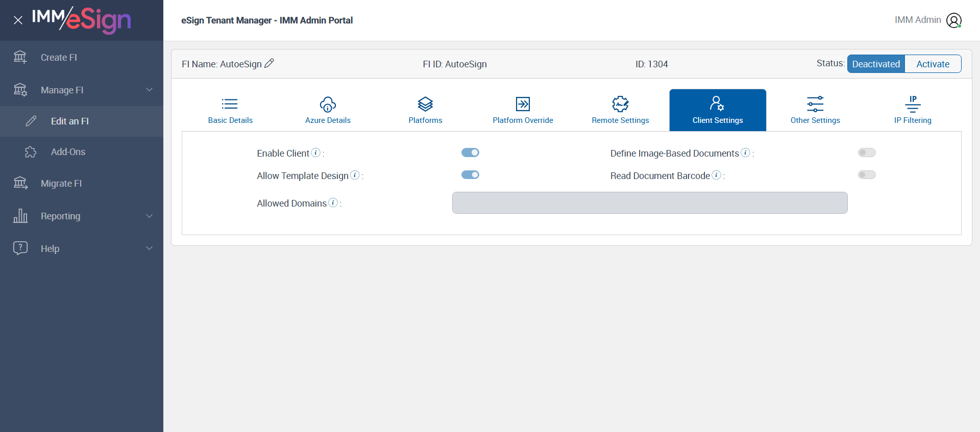
Task: Click the Manage FI bank gear icon
Action: 20,90
